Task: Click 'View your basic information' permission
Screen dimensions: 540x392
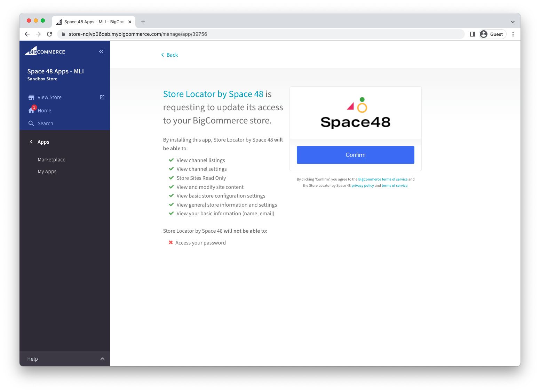Action: click(225, 214)
